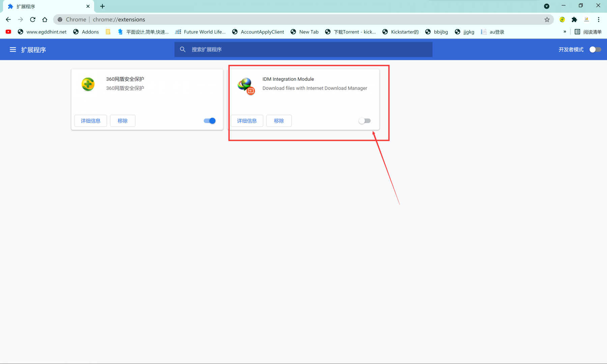Open the AccountApplyClient bookmark
The image size is (607, 364).
click(258, 32)
